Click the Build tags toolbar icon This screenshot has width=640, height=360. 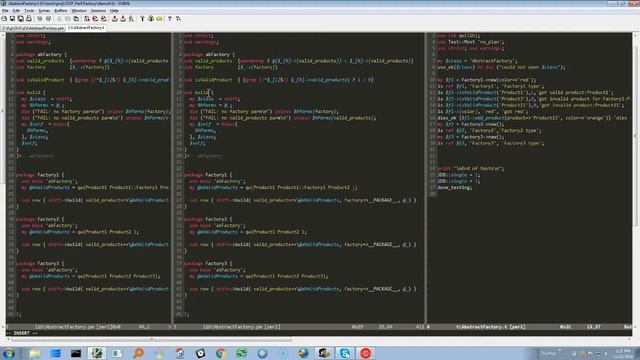point(151,19)
